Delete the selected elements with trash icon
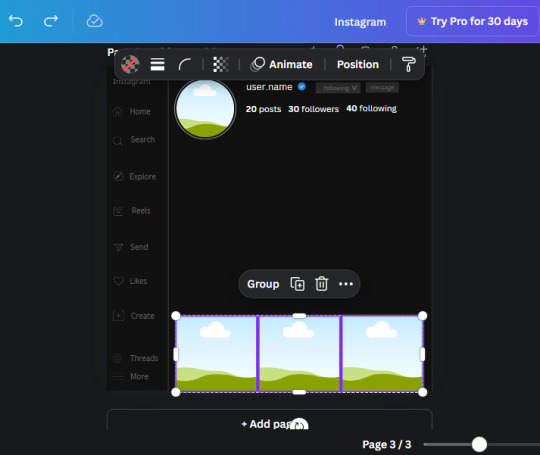Image resolution: width=540 pixels, height=455 pixels. click(x=321, y=284)
